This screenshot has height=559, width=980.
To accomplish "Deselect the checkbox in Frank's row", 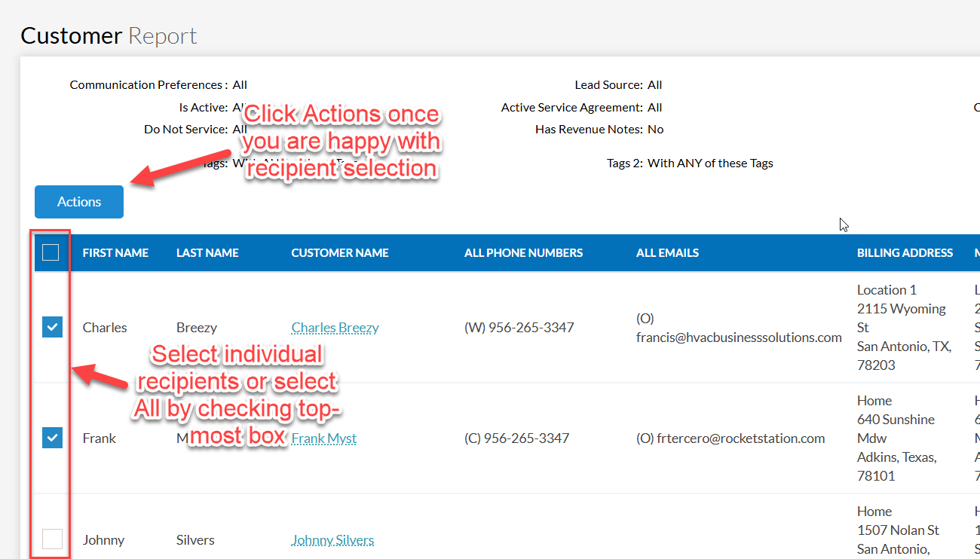I will [x=52, y=438].
